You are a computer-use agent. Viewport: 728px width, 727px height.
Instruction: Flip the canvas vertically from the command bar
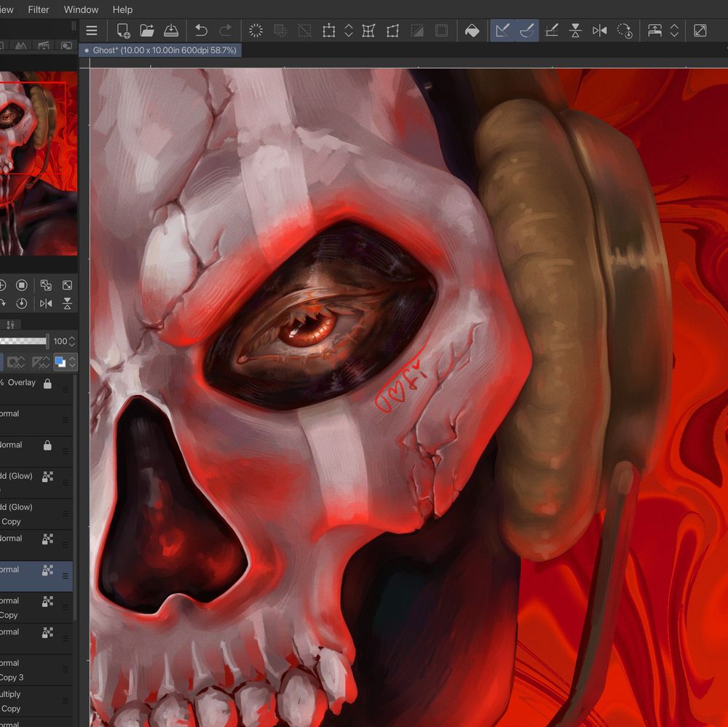tap(575, 31)
